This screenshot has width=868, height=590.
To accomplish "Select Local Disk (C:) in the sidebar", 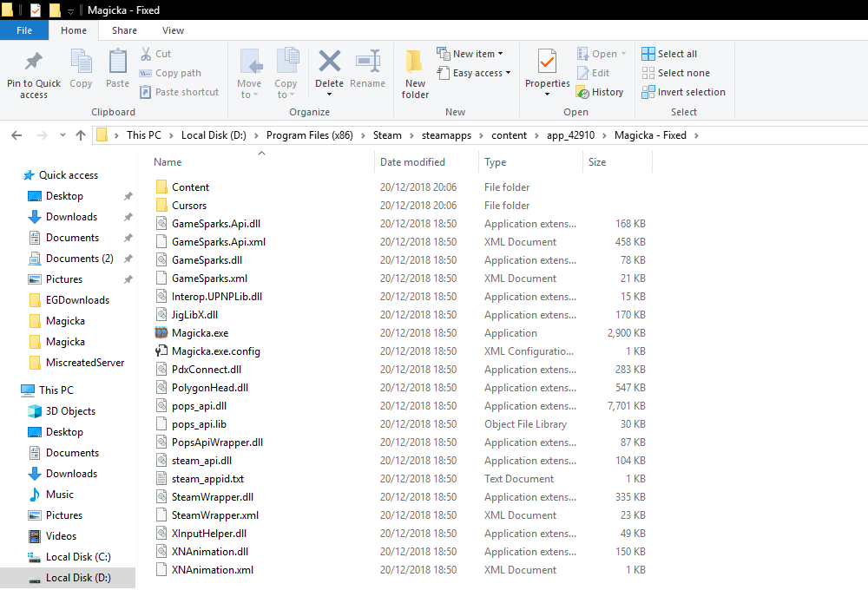I will [78, 557].
